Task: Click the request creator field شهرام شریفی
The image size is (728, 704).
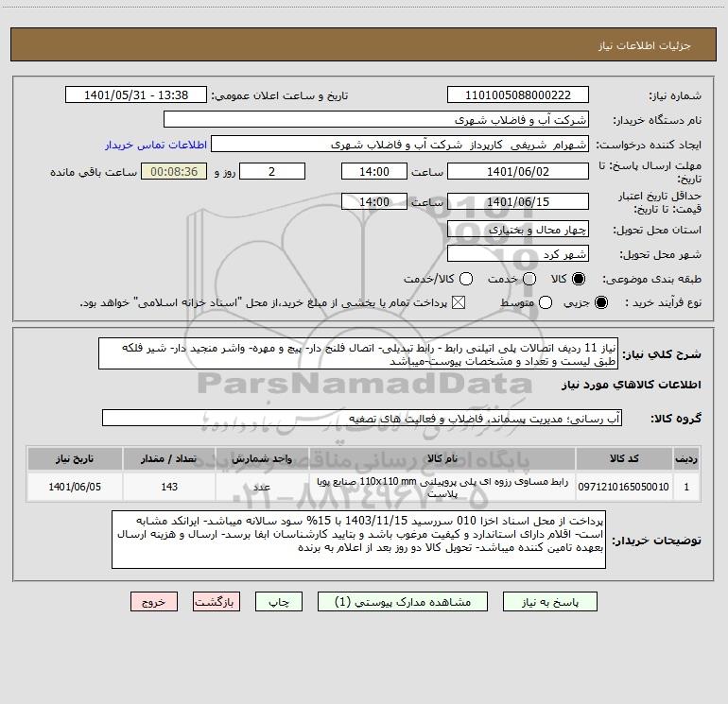Action: coord(400,145)
